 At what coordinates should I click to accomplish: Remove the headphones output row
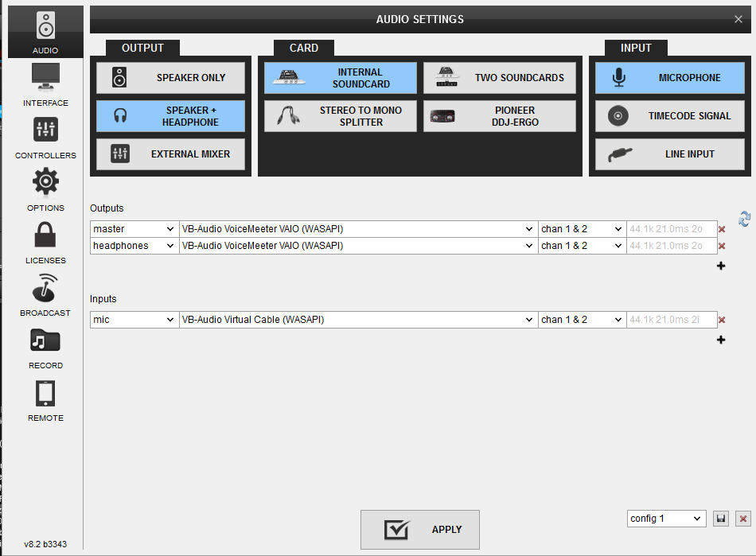tap(722, 247)
